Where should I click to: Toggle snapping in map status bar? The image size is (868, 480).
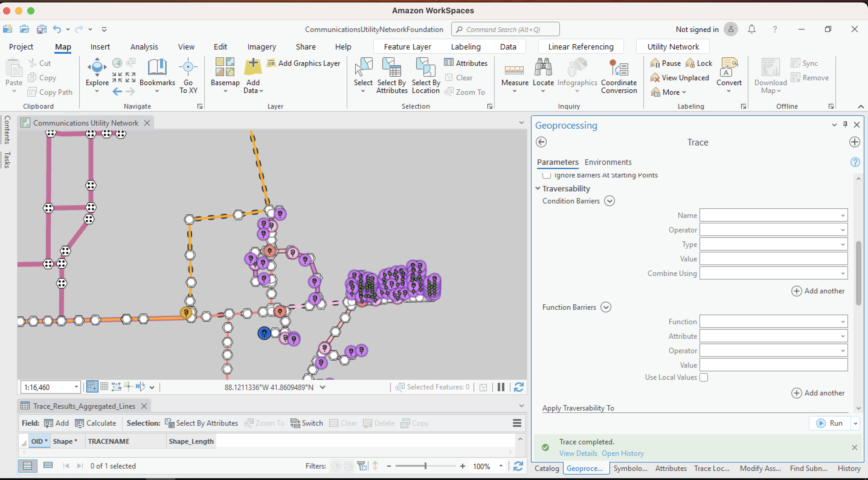[92, 387]
